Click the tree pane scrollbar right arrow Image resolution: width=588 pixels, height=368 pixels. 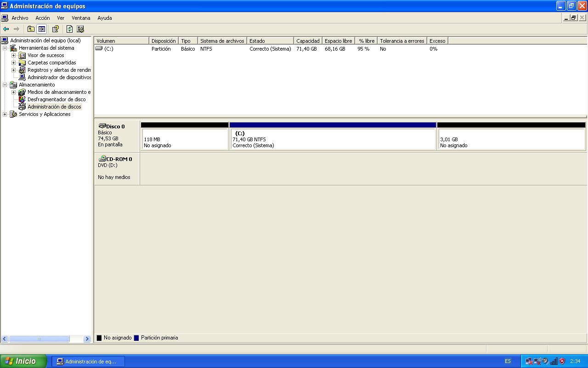click(x=87, y=339)
